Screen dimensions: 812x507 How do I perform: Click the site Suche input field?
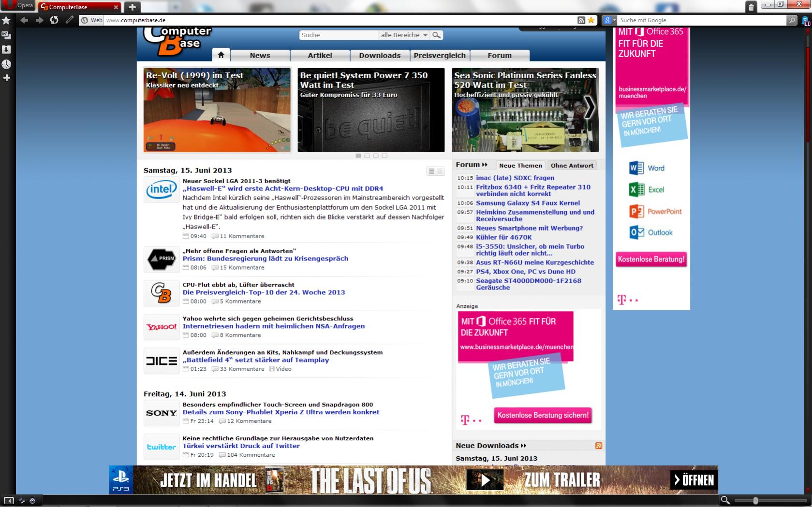point(339,35)
